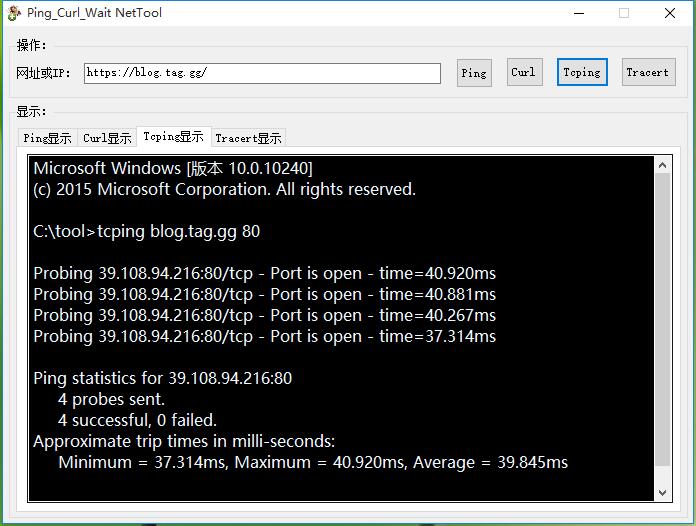Maximize the NetTool window
The height and width of the screenshot is (526, 696).
click(x=624, y=13)
